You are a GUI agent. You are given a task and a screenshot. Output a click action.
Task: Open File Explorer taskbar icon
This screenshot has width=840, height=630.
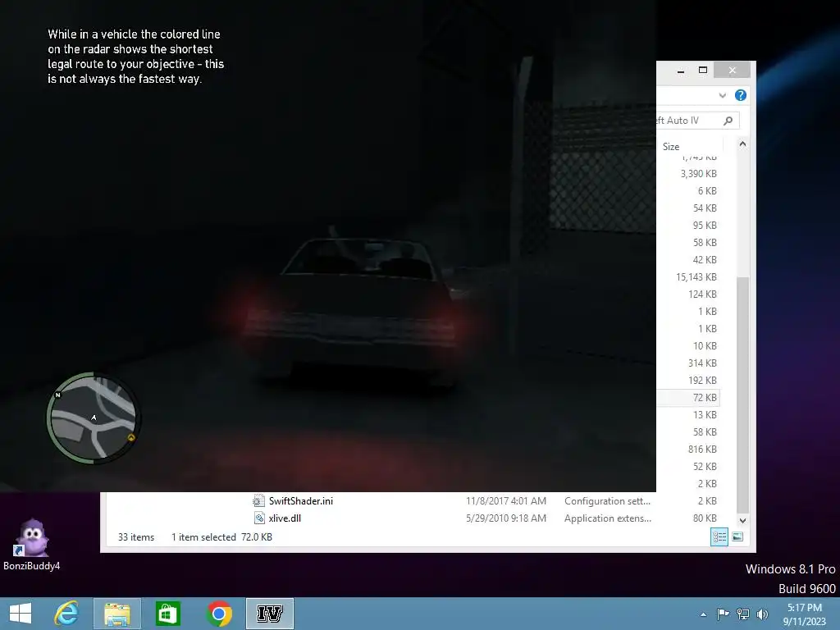coord(116,614)
